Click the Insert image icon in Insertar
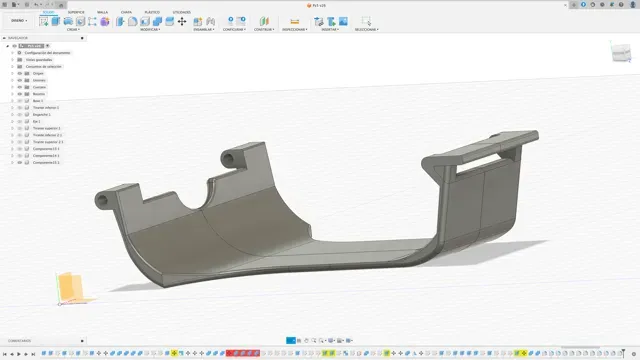Image resolution: width=640 pixels, height=360 pixels. point(343,21)
